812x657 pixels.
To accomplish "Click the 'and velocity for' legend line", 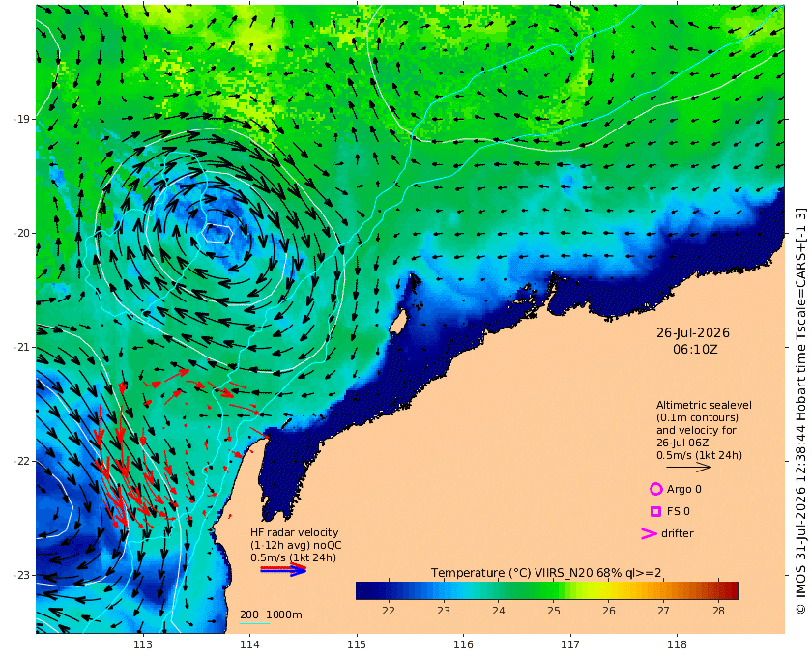I will click(696, 430).
